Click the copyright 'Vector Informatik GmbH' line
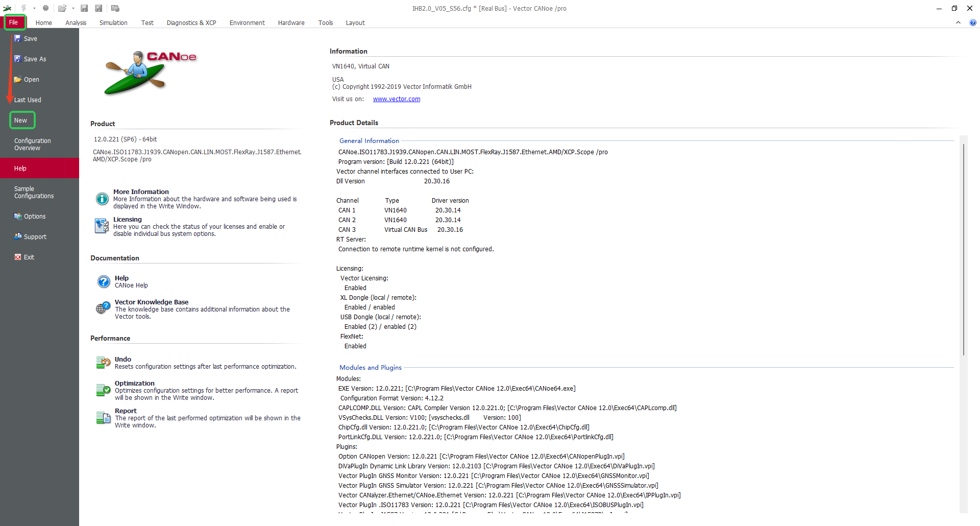 402,87
